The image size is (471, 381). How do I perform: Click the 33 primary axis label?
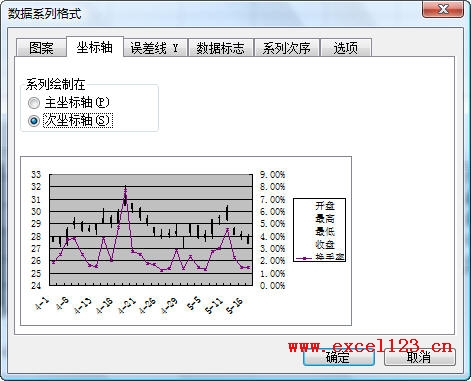click(36, 174)
